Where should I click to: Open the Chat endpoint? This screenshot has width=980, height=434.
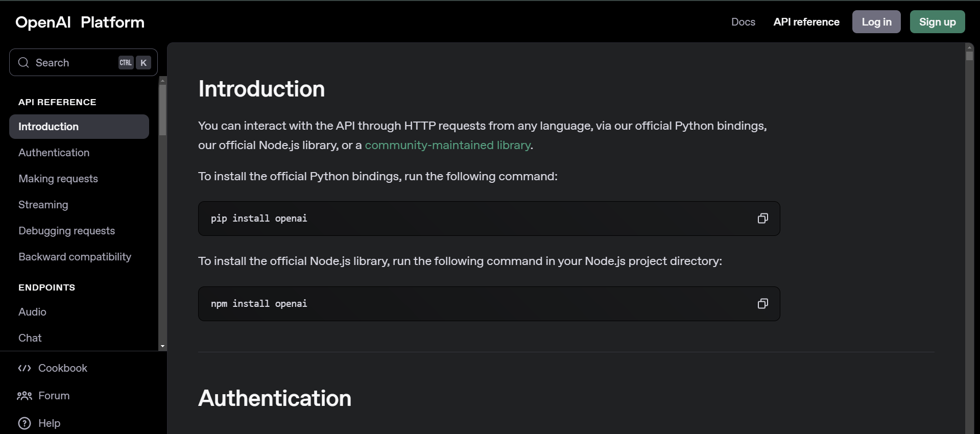click(30, 338)
